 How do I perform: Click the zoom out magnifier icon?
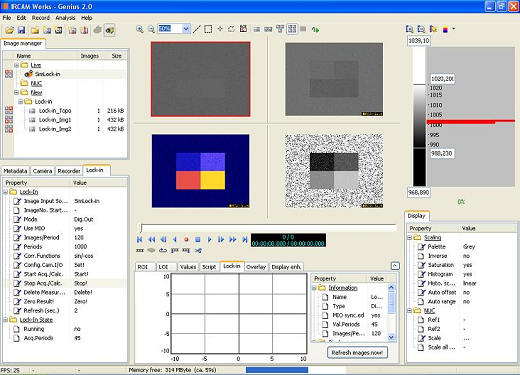pos(151,29)
